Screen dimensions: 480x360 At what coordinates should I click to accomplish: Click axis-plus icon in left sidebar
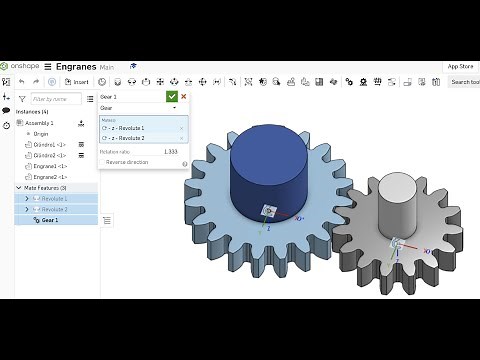tap(6, 97)
